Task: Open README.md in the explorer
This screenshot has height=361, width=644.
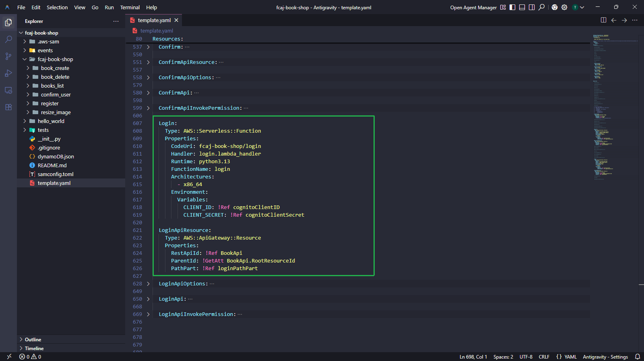Action: click(52, 166)
